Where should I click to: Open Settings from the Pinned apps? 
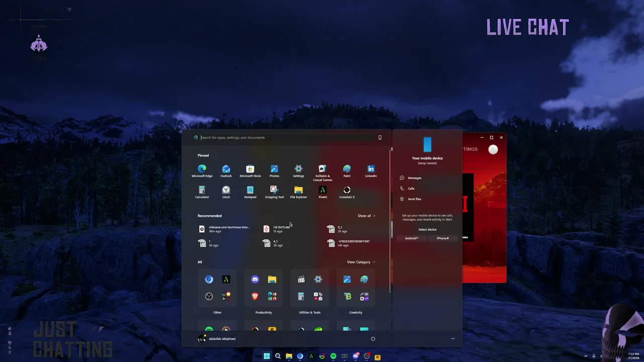click(x=298, y=171)
